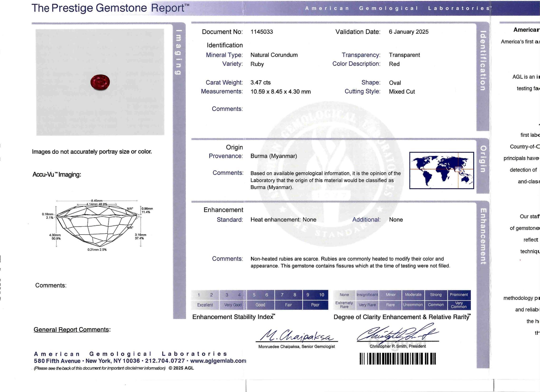Click the www.aglgemlab.com web address
540x392 pixels.
click(218, 361)
